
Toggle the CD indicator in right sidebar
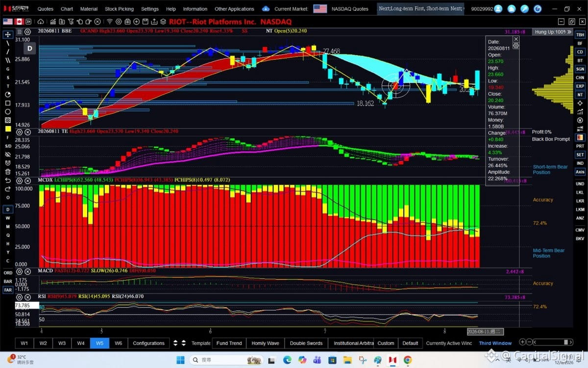tap(580, 52)
